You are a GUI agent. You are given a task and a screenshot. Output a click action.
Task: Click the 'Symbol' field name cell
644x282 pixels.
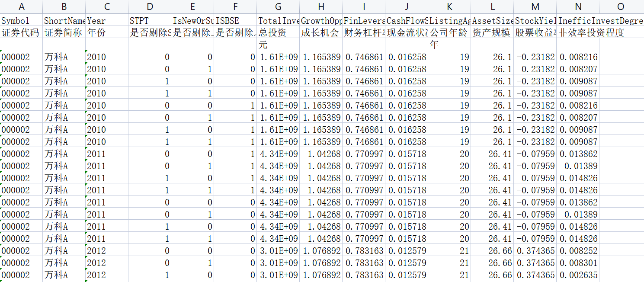point(22,21)
